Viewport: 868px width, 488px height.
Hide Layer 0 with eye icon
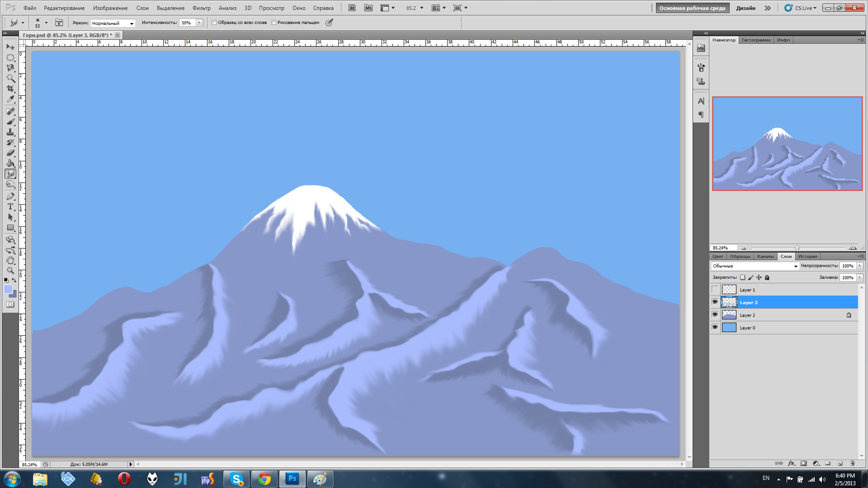(x=715, y=327)
